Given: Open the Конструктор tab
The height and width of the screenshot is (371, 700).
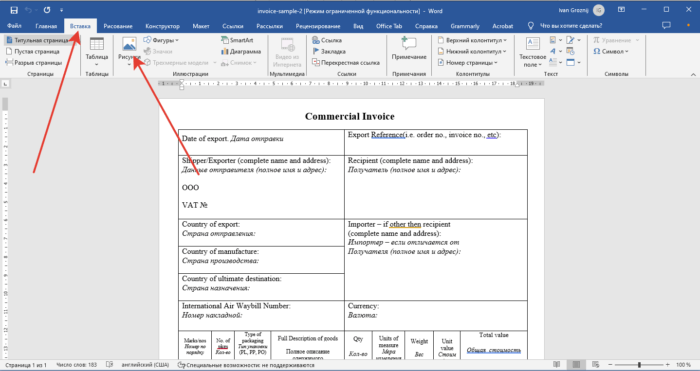Looking at the screenshot, I should click(162, 26).
